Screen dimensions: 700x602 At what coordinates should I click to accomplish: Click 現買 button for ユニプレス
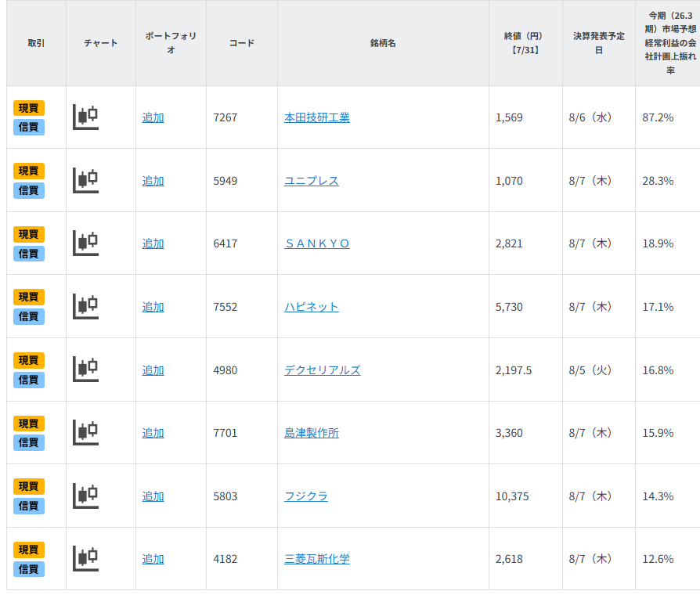pos(28,171)
